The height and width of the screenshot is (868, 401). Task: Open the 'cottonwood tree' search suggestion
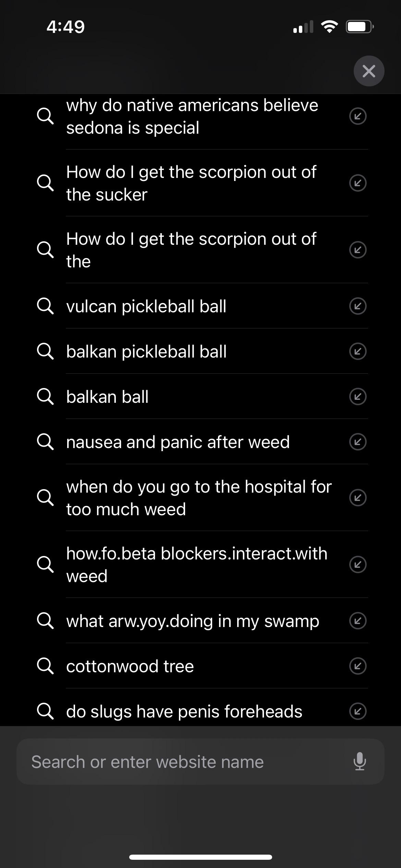(x=130, y=666)
